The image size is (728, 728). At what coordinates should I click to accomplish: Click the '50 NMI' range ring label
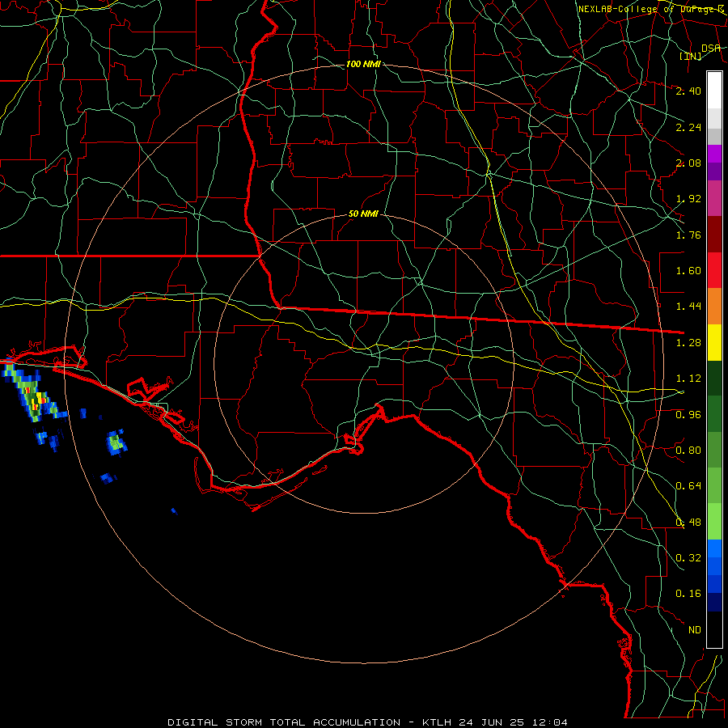coord(363,214)
